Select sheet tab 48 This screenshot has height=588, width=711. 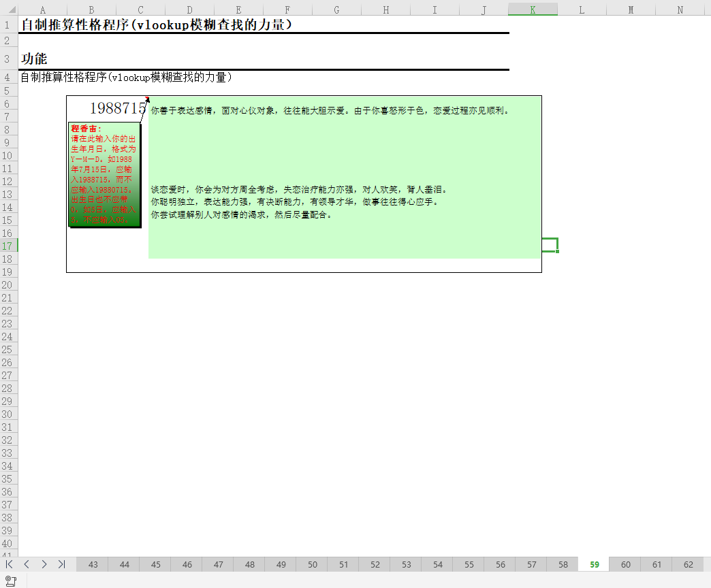pos(249,564)
